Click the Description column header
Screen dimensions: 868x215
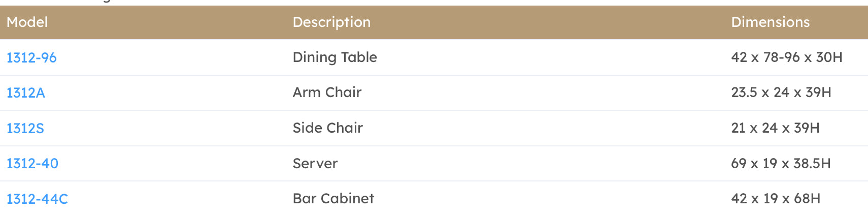click(x=332, y=22)
